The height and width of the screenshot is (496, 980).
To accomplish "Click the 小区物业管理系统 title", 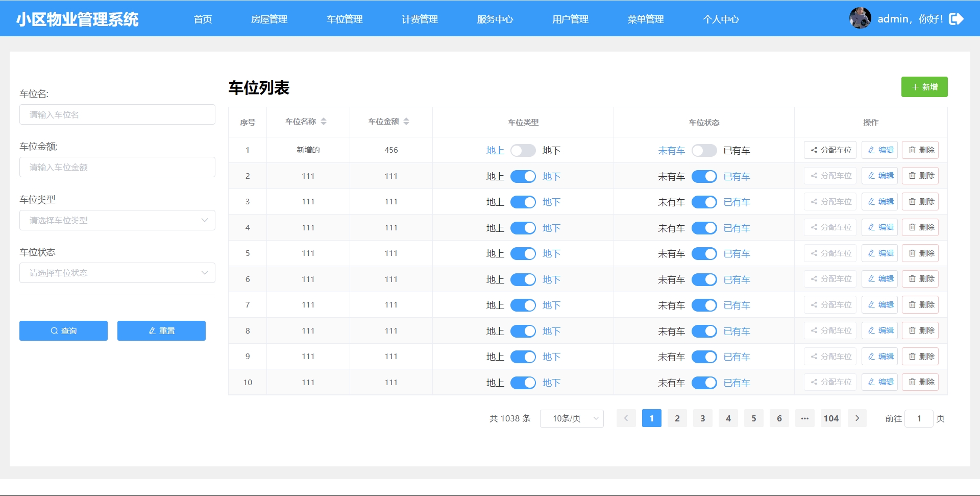I will (77, 19).
